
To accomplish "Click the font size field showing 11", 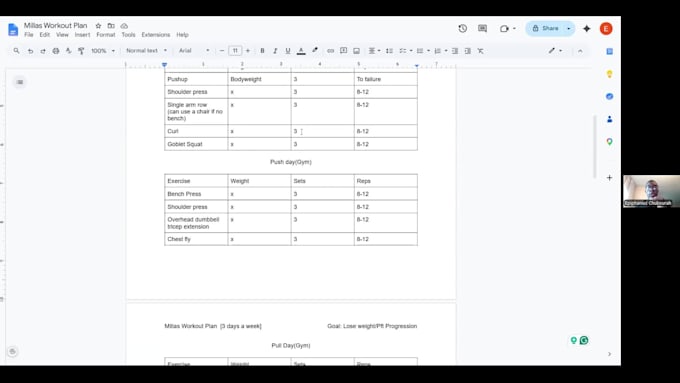I will pyautogui.click(x=235, y=51).
